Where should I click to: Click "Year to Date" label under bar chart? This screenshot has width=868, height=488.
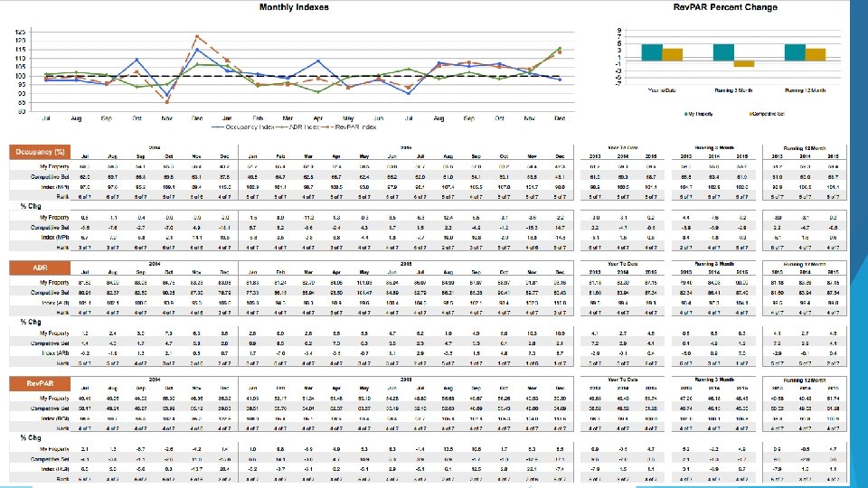coord(662,90)
